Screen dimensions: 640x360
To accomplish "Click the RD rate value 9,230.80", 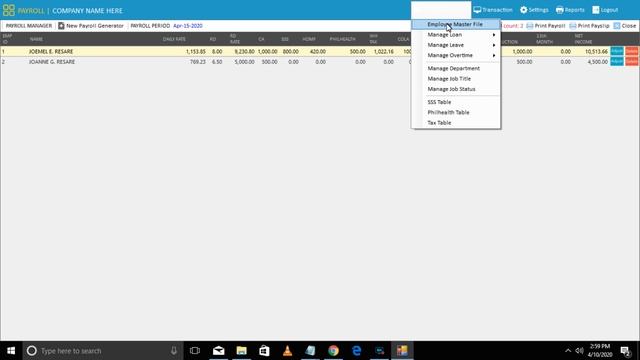I will 244,52.
